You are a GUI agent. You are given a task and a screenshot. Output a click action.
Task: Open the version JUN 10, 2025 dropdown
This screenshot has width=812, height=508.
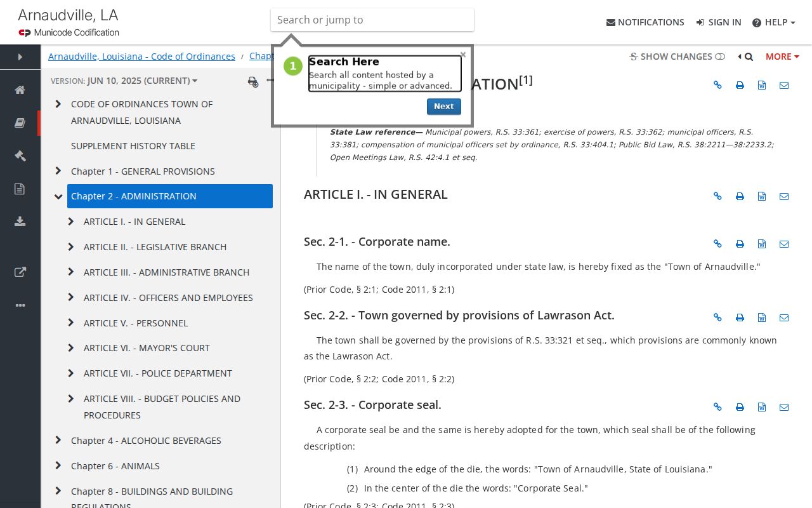point(124,81)
